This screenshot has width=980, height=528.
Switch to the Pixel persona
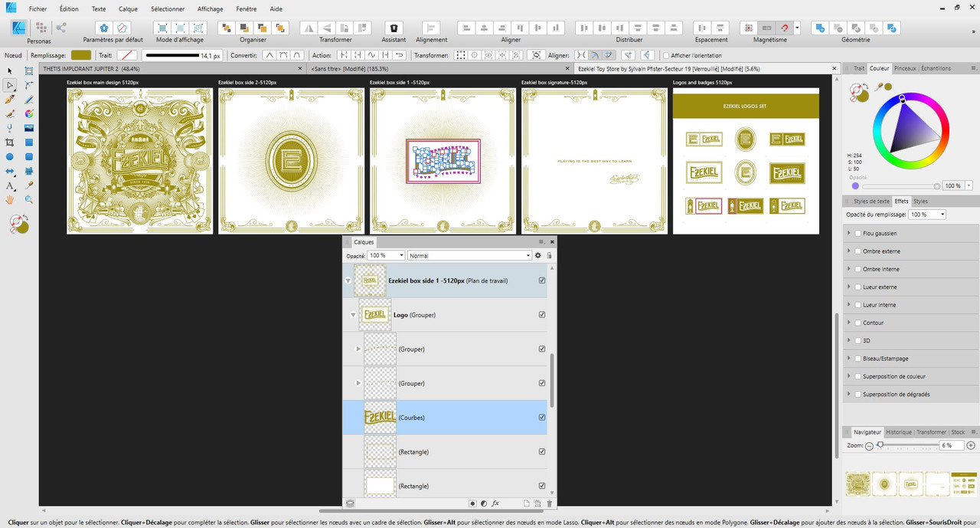click(41, 28)
